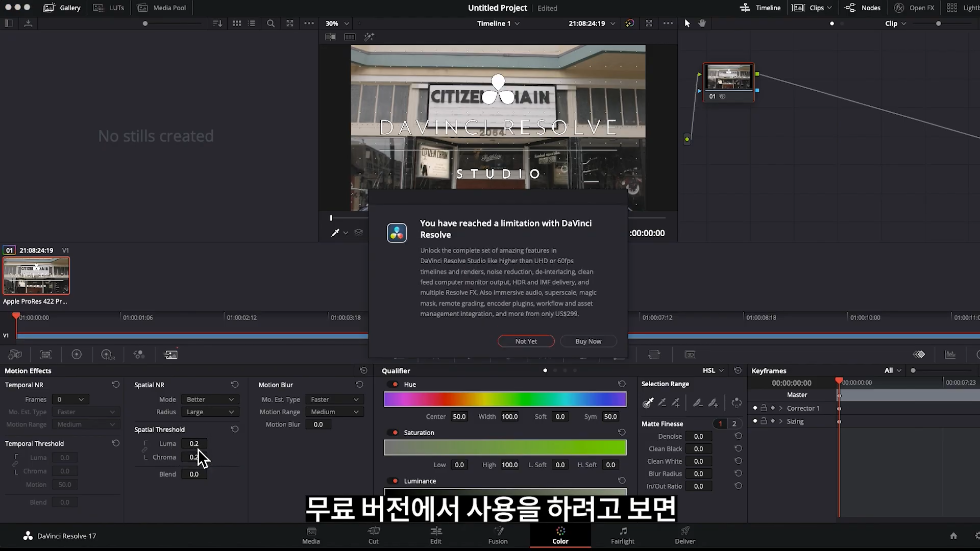Open the Motion Effects palette icon
The width and height of the screenshot is (980, 551).
coord(170,355)
